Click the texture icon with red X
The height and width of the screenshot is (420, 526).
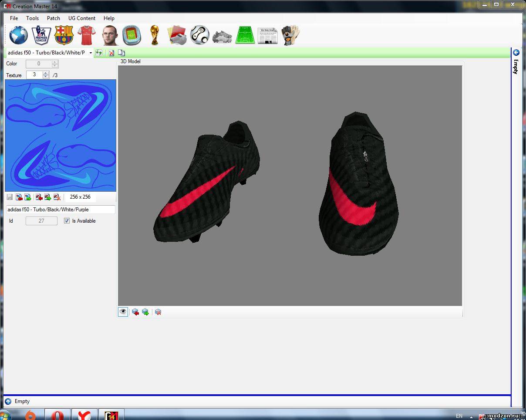[57, 197]
